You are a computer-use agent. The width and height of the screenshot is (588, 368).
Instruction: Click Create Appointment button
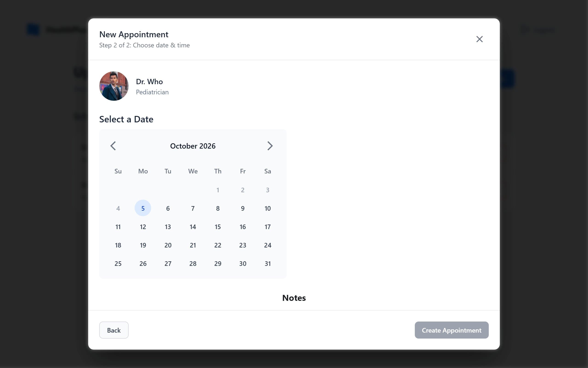[x=451, y=330]
